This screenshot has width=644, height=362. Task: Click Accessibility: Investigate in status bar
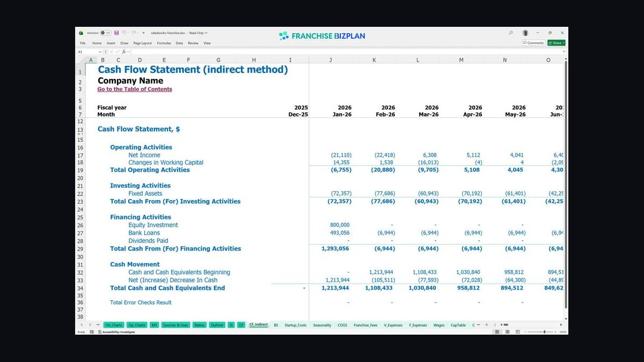(116, 332)
